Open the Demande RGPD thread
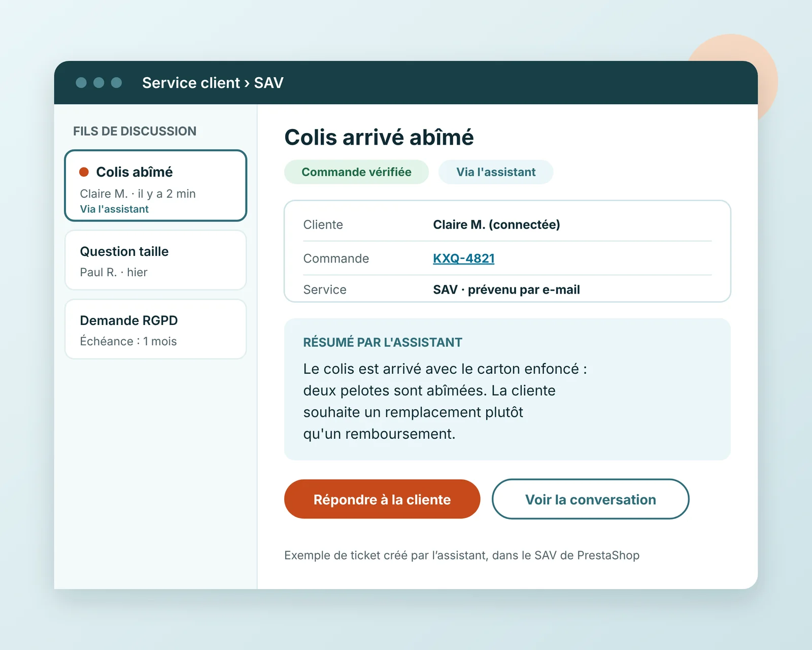 coord(155,329)
